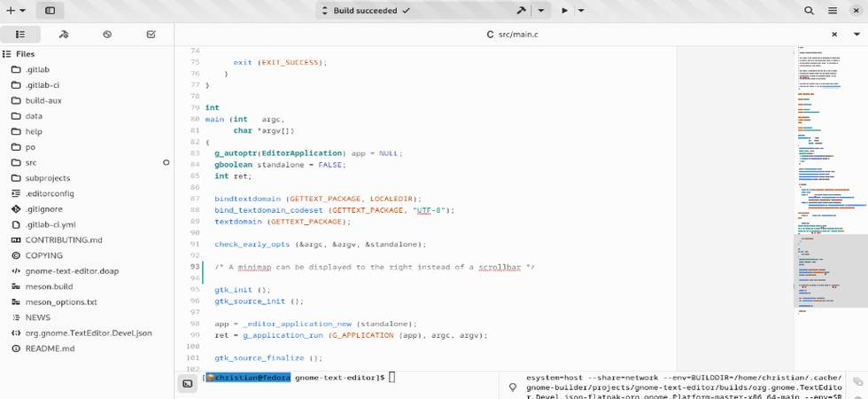The width and height of the screenshot is (868, 399).
Task: Click the bindtextdomain call on line 87
Action: click(249, 199)
